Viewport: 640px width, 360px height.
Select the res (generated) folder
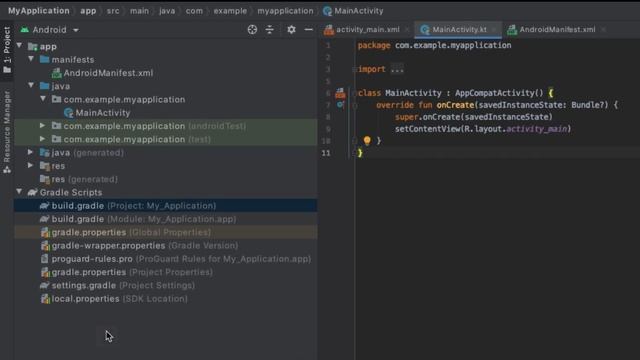[78, 179]
